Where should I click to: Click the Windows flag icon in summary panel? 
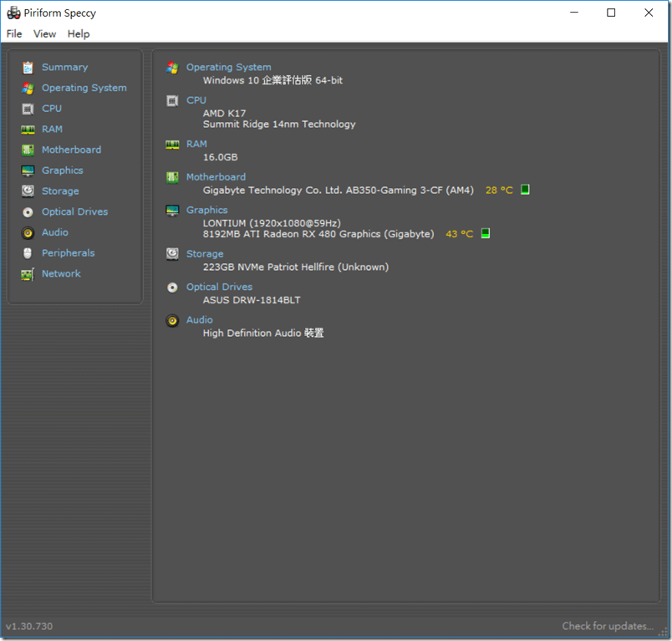(x=172, y=67)
